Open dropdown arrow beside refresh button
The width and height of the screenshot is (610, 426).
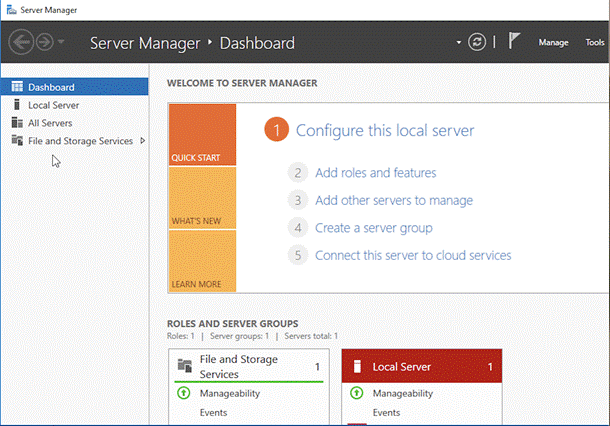[x=459, y=43]
